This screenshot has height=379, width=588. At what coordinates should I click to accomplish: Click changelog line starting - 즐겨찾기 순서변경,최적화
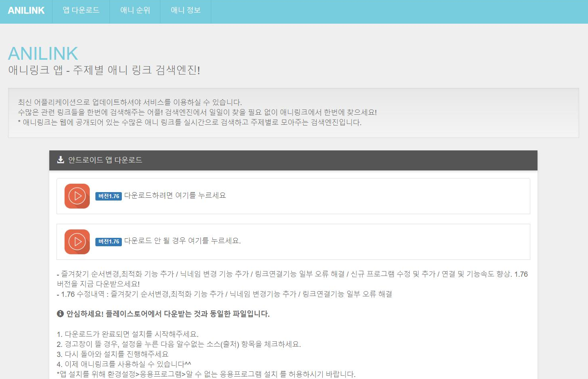[292, 279]
